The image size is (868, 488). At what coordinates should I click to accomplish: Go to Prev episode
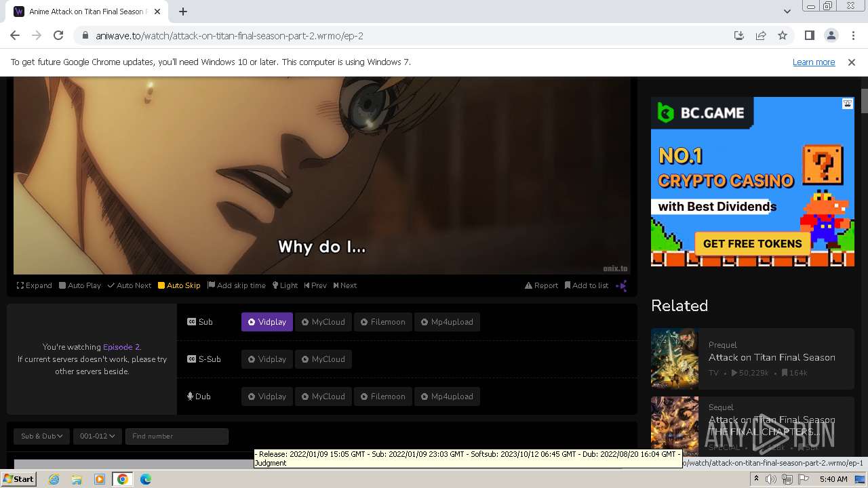tap(315, 285)
